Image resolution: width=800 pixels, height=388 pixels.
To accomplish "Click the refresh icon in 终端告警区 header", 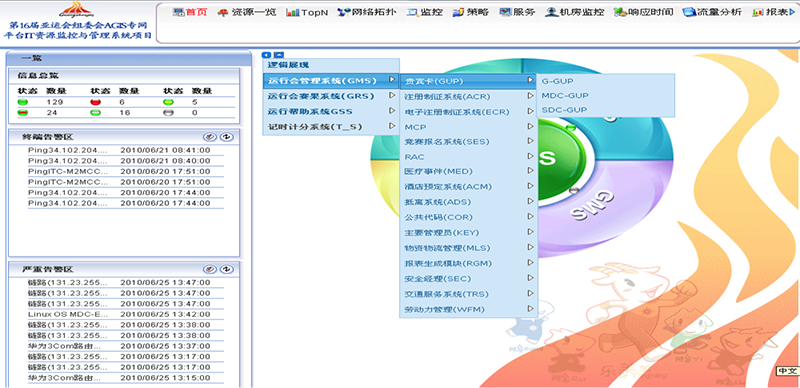I will coord(227,137).
